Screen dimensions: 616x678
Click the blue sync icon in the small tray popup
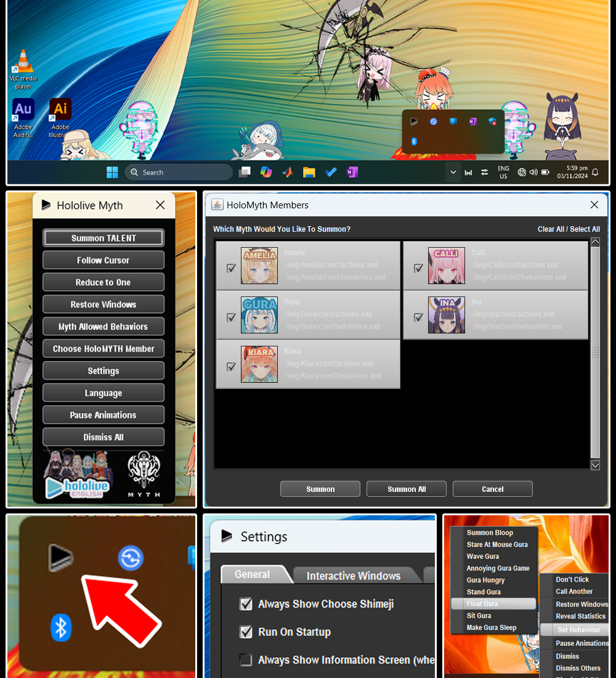(434, 121)
